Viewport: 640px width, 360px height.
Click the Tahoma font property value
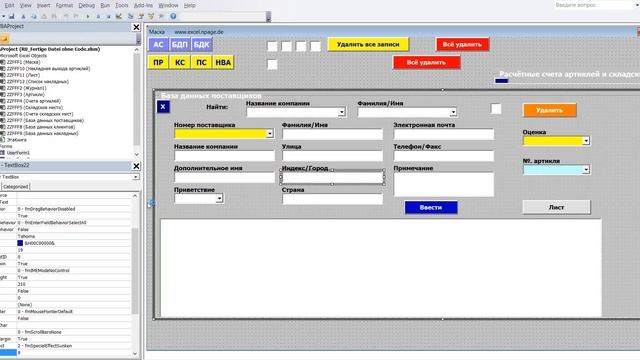click(x=73, y=236)
